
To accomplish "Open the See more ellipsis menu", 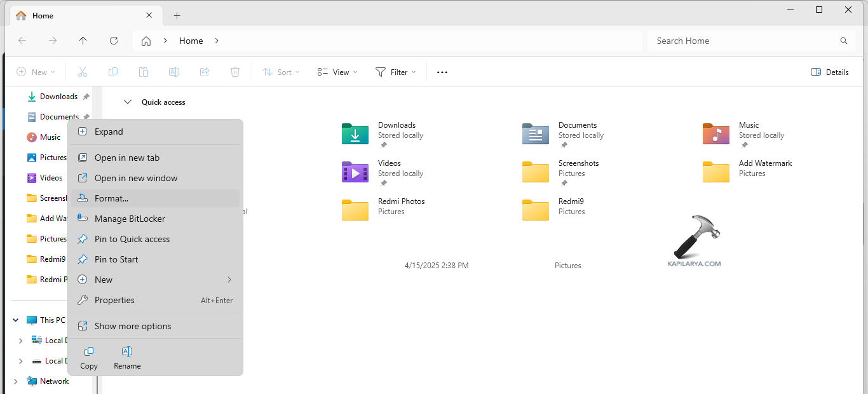I will click(442, 72).
